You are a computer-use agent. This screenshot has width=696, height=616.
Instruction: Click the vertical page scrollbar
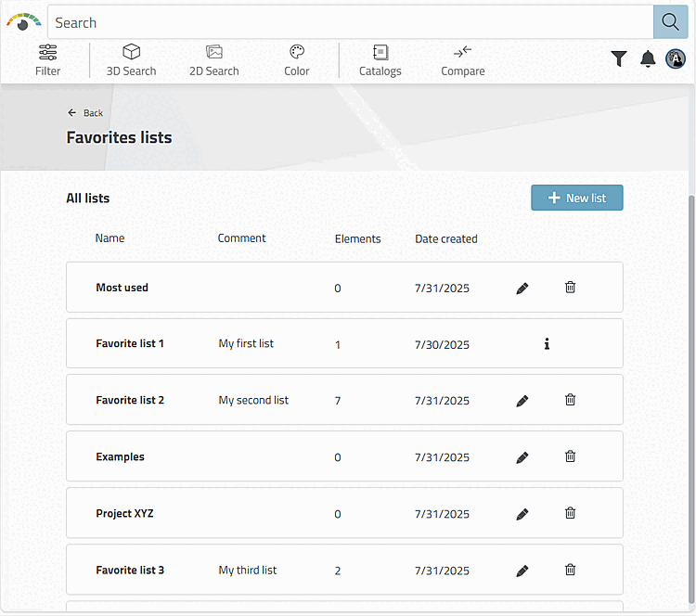pos(691,399)
